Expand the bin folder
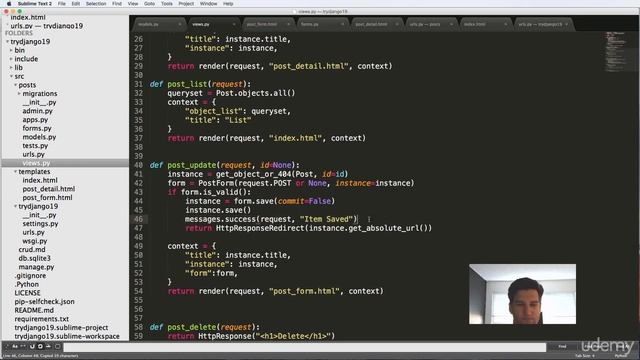Image resolution: width=640 pixels, height=360 pixels. [x=11, y=50]
